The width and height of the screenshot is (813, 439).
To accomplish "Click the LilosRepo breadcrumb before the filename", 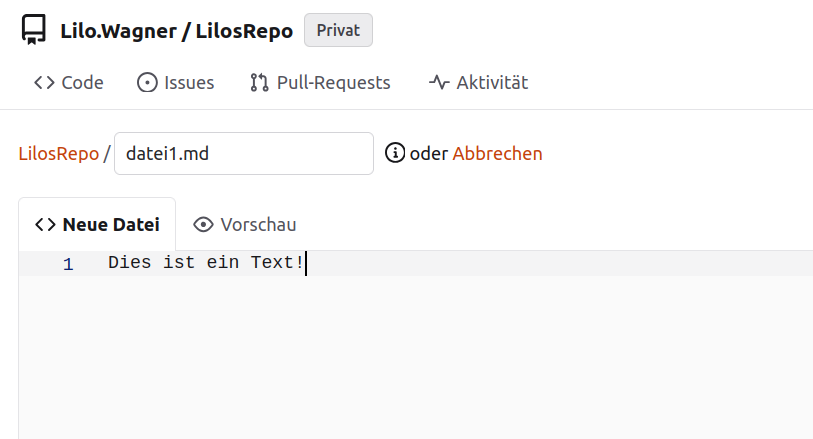I will [x=58, y=154].
